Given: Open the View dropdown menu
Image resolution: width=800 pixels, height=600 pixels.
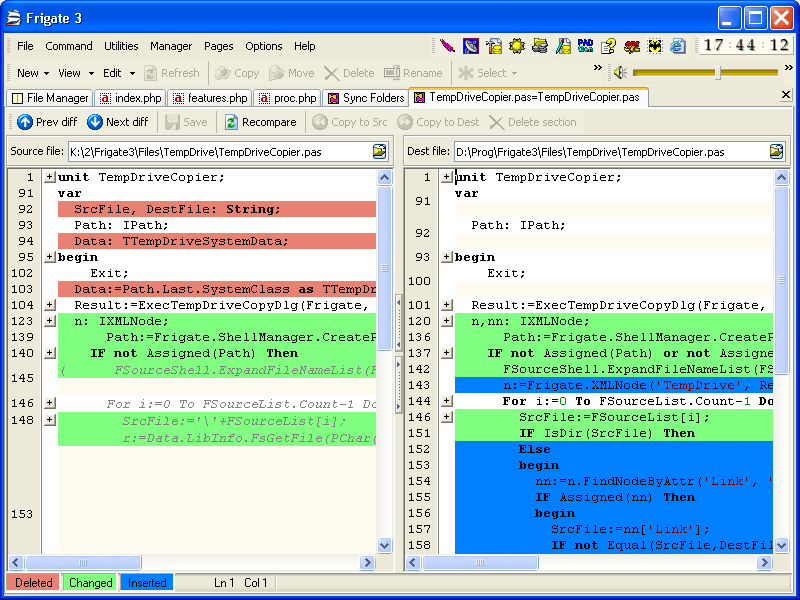Looking at the screenshot, I should pyautogui.click(x=76, y=73).
